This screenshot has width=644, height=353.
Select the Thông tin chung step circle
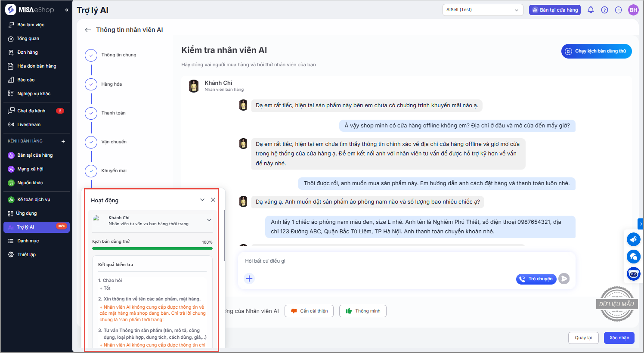tap(91, 55)
